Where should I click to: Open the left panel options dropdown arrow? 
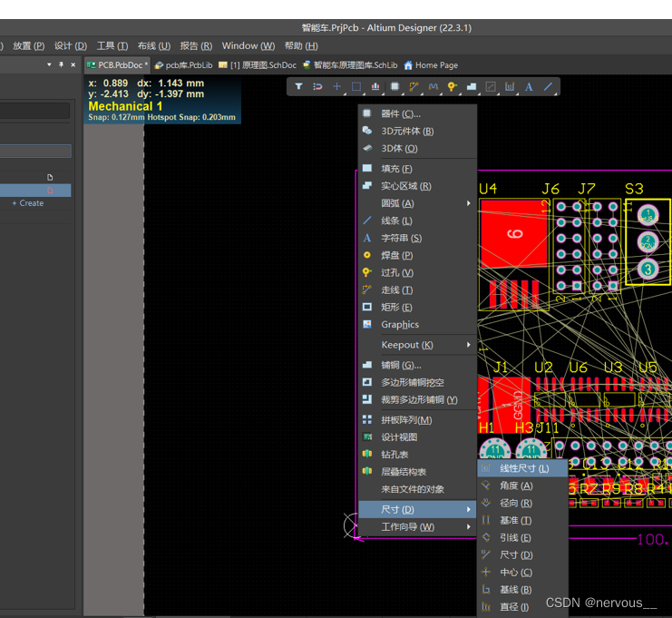[x=49, y=65]
